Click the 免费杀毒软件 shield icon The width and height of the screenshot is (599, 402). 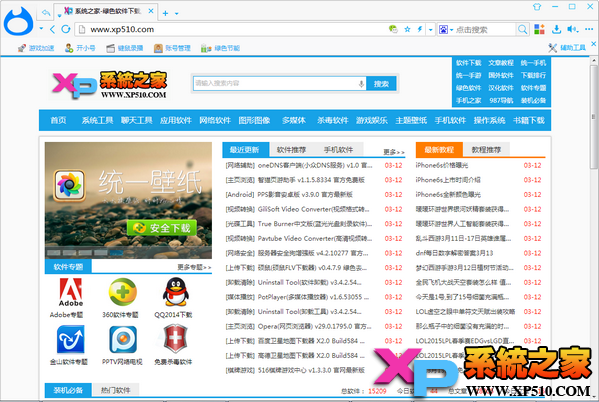coord(175,339)
